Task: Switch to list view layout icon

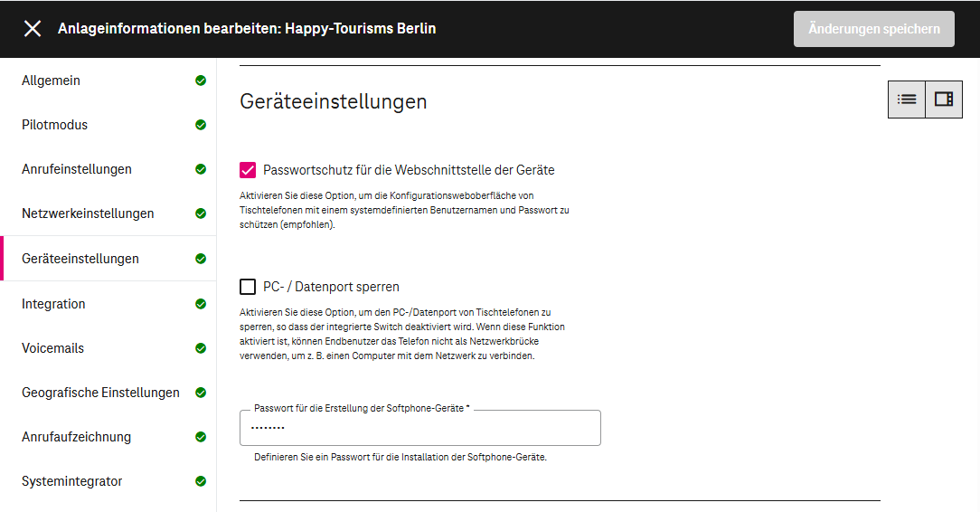Action: (x=907, y=100)
